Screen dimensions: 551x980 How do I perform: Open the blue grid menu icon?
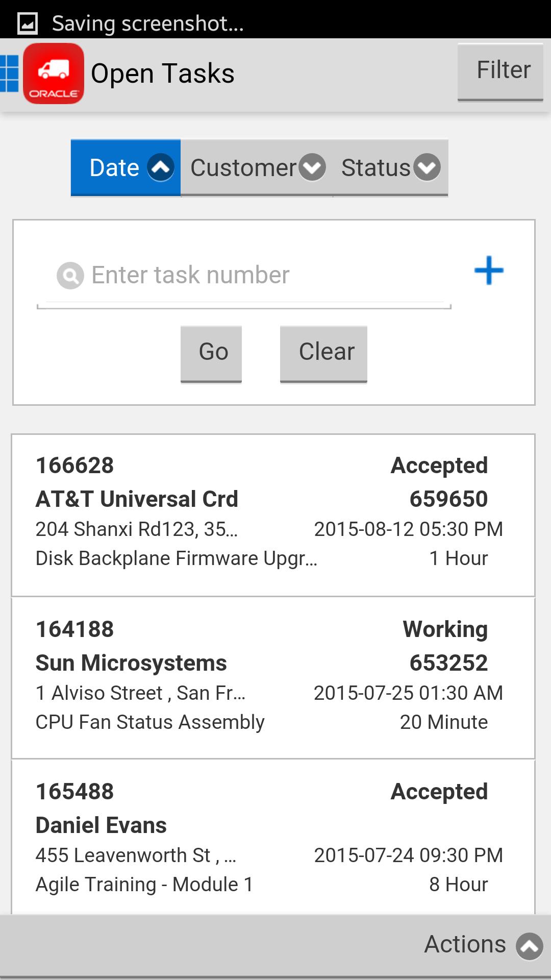(x=9, y=73)
